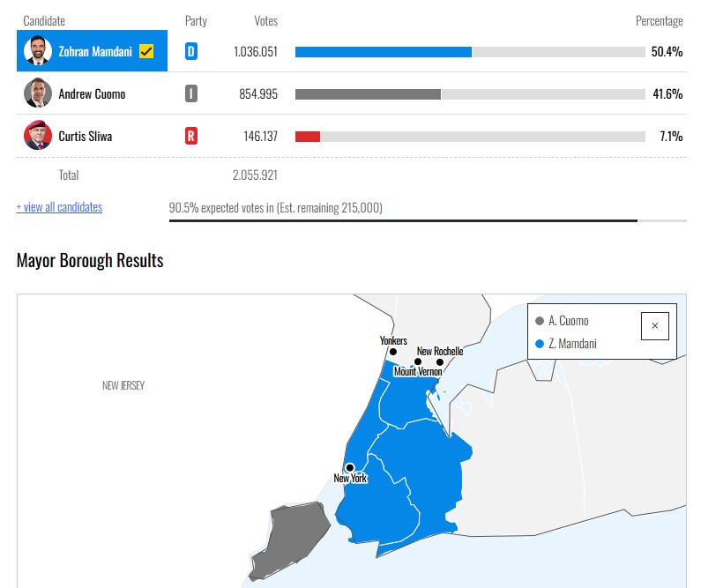701x588 pixels.
Task: Select the gray Staten Island borough on map
Action: point(290,539)
